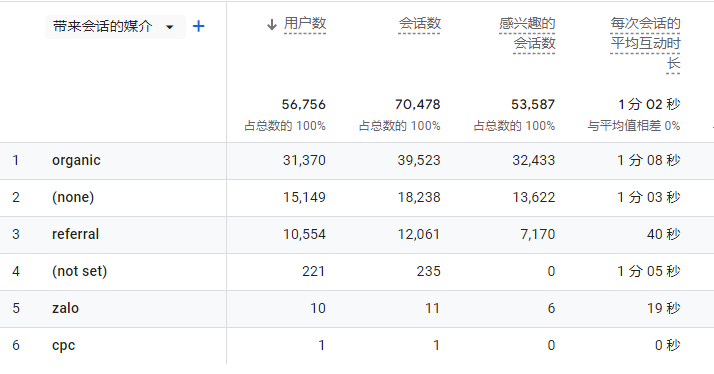
Task: Click the (none) engaged sessions value 13,622
Action: [534, 197]
